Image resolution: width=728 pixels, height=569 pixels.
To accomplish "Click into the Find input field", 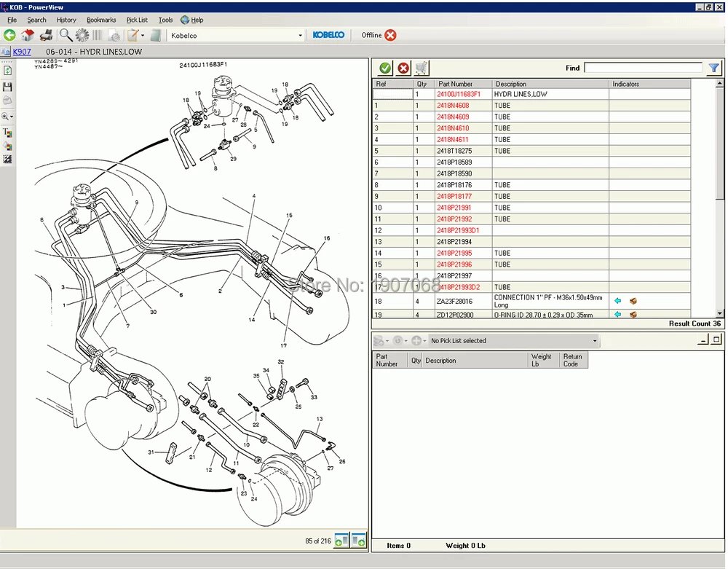I will tap(643, 68).
